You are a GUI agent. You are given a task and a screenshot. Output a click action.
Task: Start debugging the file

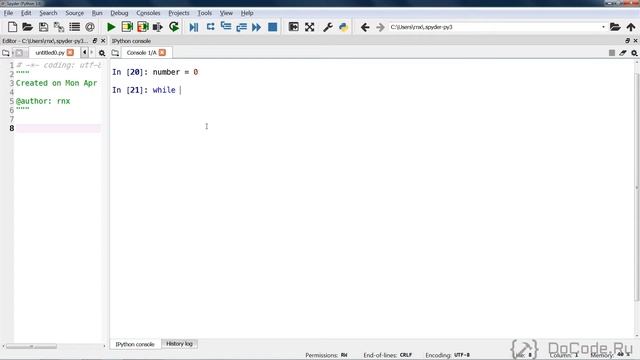194,27
